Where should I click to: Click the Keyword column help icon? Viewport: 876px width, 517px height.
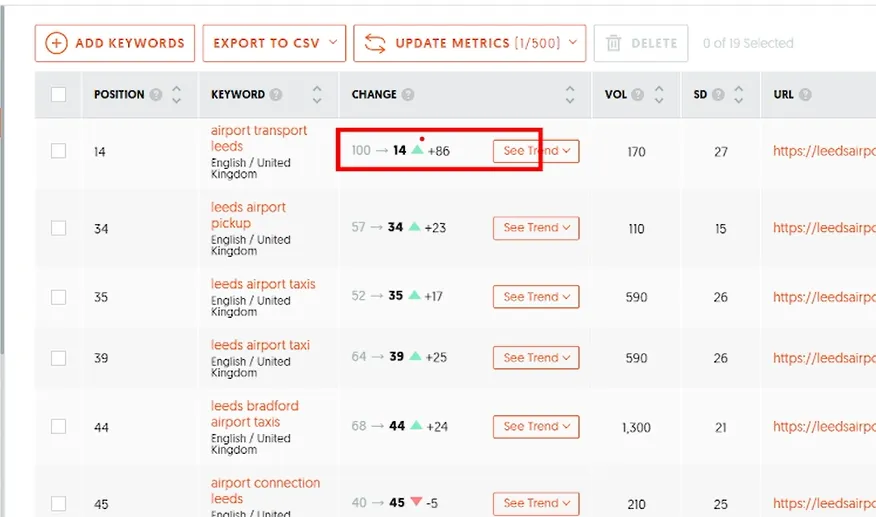pyautogui.click(x=275, y=94)
